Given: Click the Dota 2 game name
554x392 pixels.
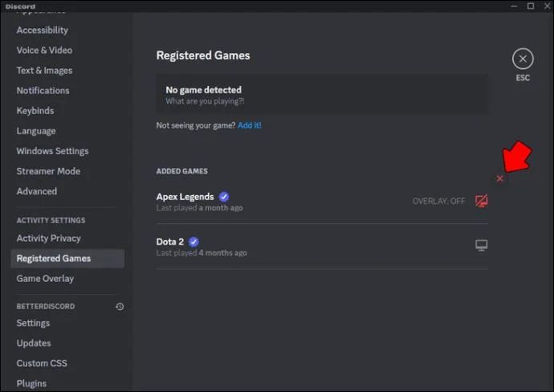Looking at the screenshot, I should click(170, 242).
